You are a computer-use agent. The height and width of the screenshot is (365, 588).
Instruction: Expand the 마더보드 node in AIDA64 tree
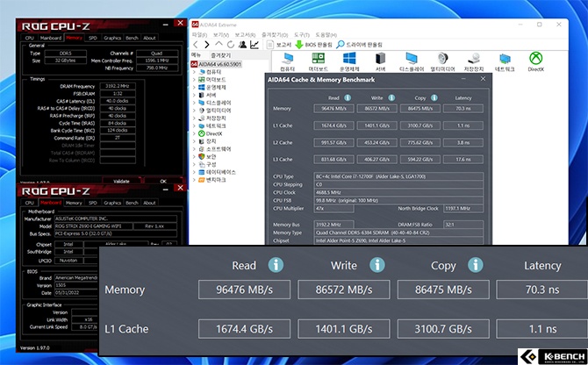(194, 80)
